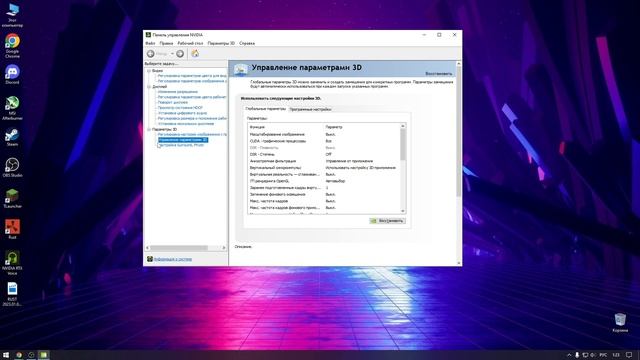Open the NVIDIA RTX Voice shortcut

coord(12,263)
